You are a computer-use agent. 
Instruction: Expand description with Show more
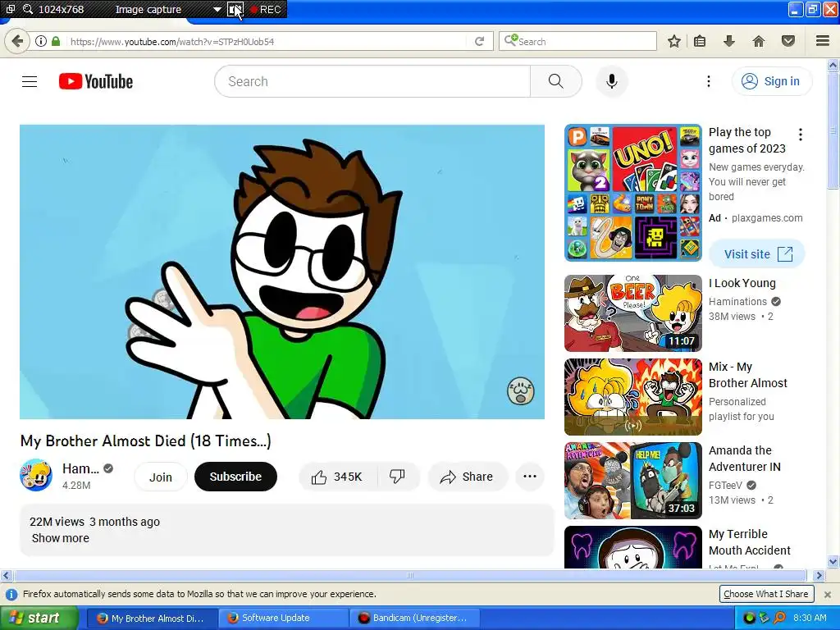pyautogui.click(x=61, y=538)
